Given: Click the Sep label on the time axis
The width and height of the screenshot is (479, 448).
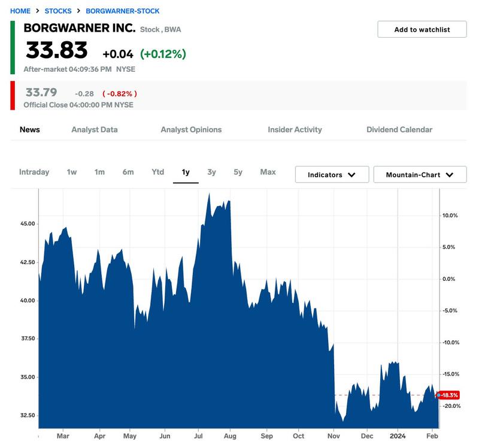Looking at the screenshot, I should [266, 436].
